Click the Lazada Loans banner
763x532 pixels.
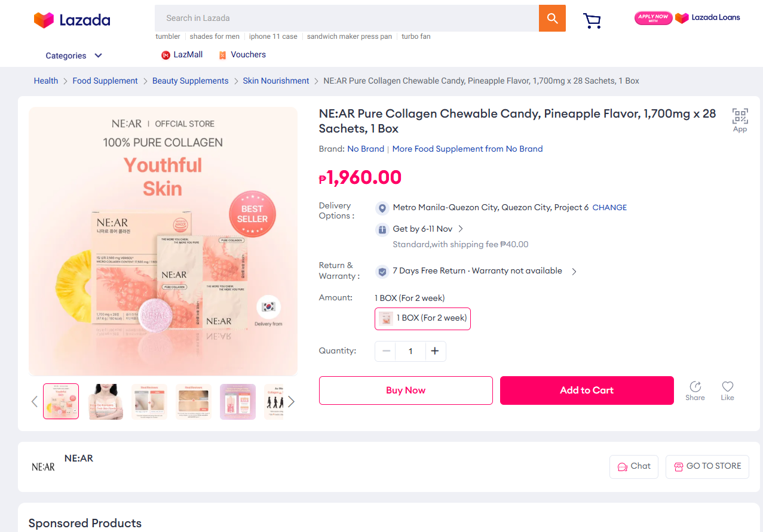click(x=687, y=18)
